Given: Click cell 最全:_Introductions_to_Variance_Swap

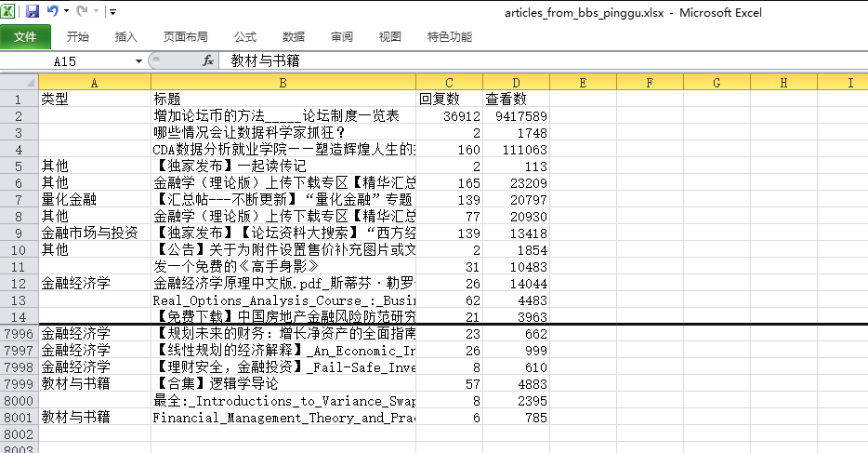Looking at the screenshot, I should coord(283,400).
